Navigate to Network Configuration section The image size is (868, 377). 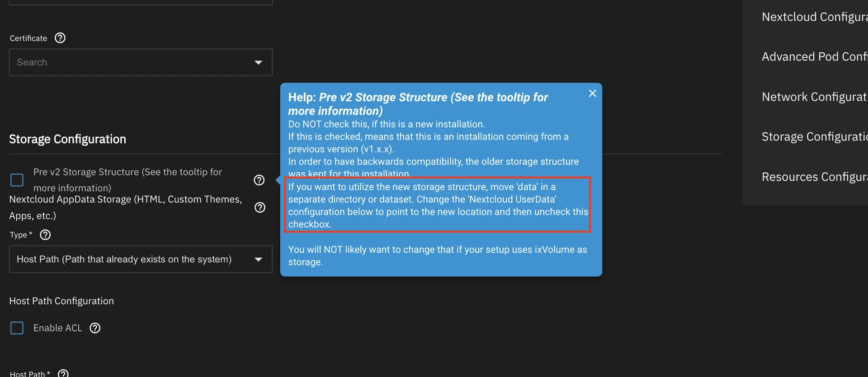coord(814,97)
